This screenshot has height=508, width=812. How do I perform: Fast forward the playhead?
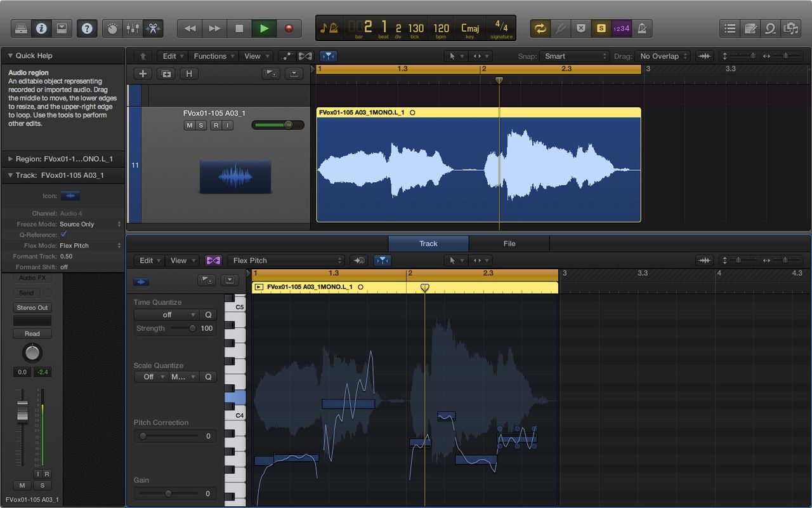coord(214,28)
